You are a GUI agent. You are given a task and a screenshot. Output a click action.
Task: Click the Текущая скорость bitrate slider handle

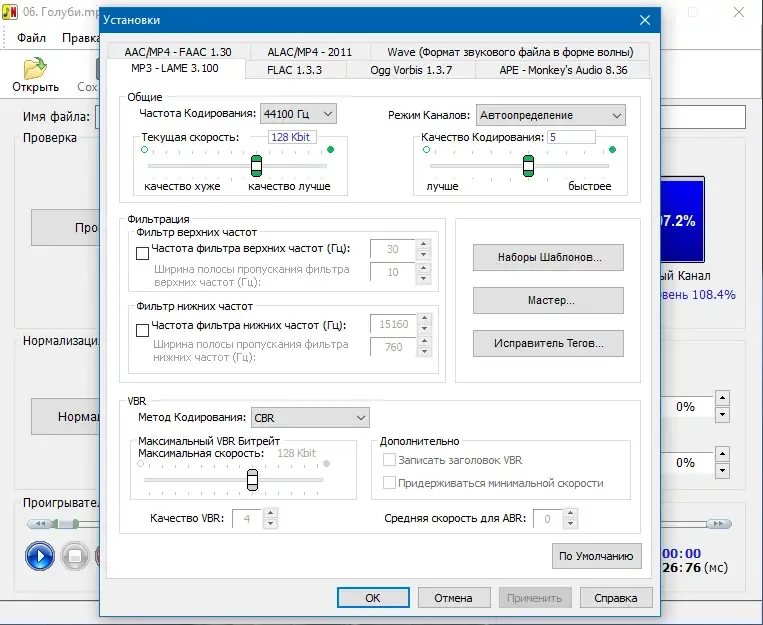point(256,165)
